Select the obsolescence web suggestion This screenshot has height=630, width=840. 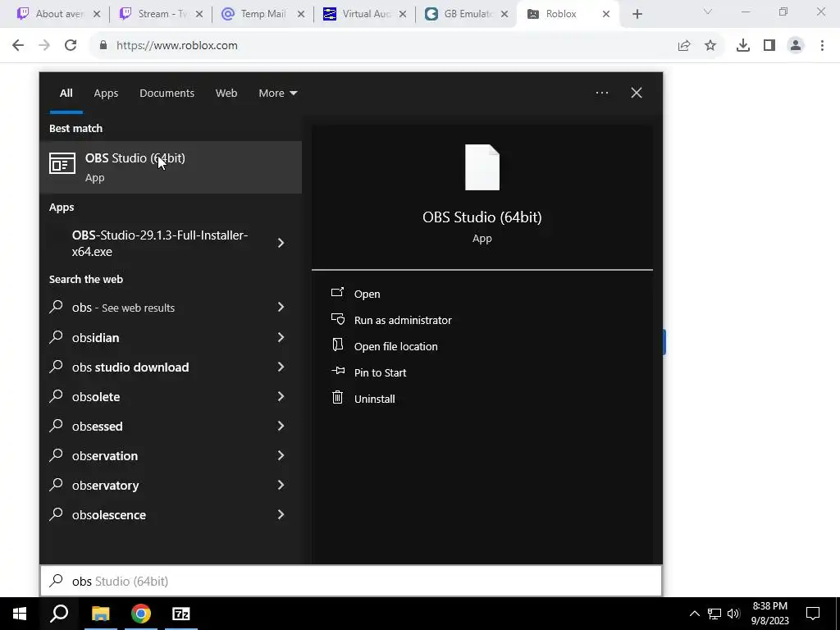[109, 515]
